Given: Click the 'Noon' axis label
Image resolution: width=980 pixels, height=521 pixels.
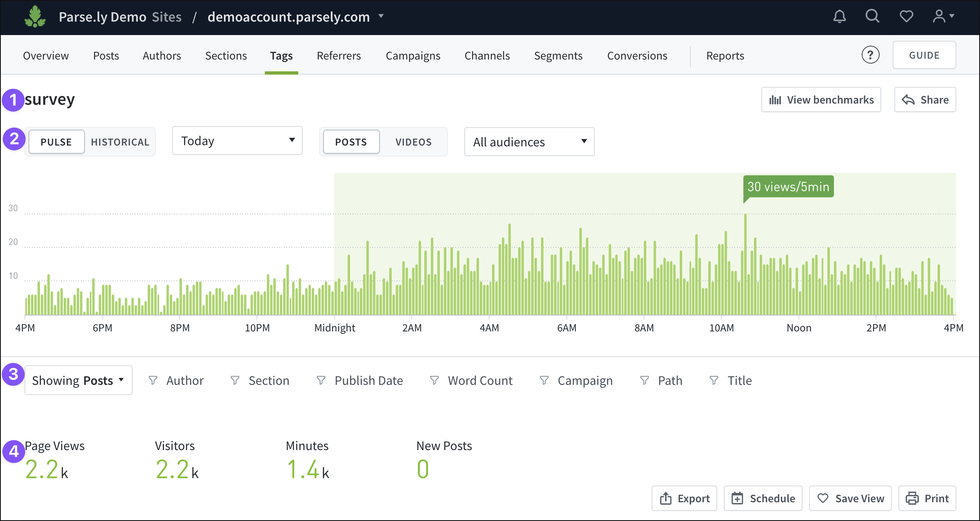Looking at the screenshot, I should coord(799,328).
